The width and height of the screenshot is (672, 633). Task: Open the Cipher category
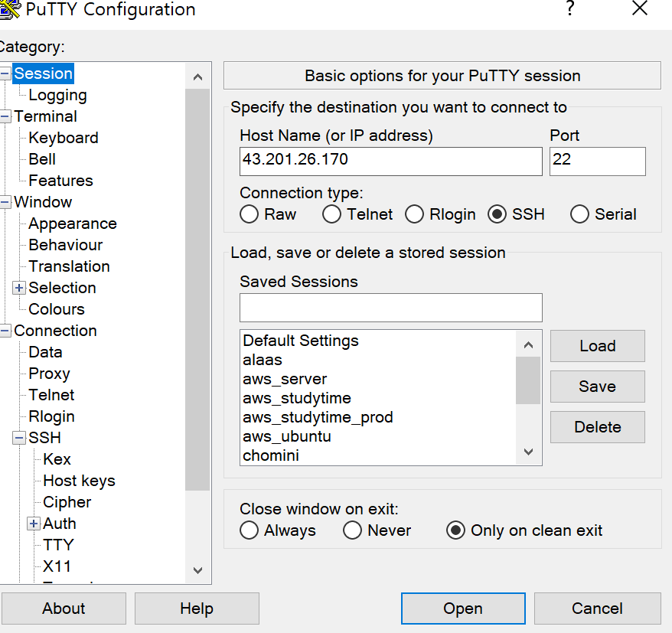coord(67,502)
